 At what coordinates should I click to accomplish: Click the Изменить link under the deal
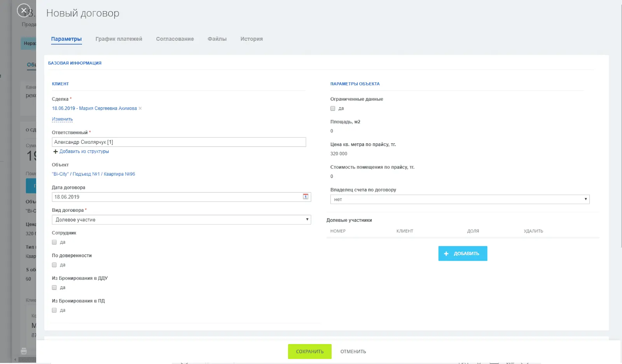[x=62, y=119]
